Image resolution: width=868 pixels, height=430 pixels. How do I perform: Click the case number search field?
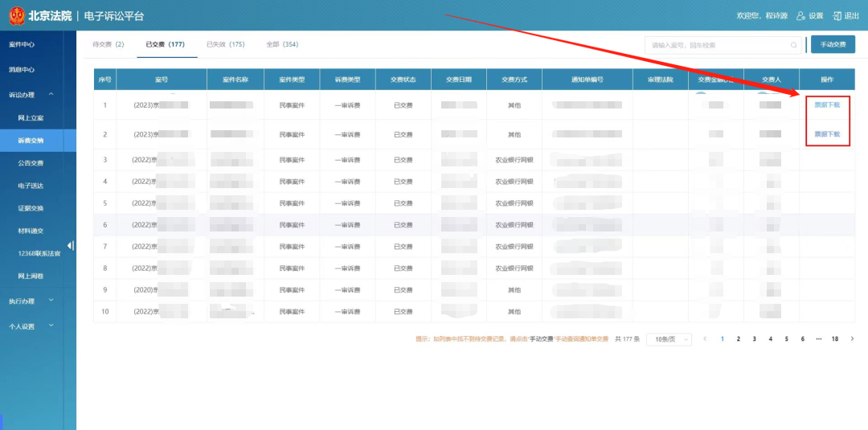(719, 45)
